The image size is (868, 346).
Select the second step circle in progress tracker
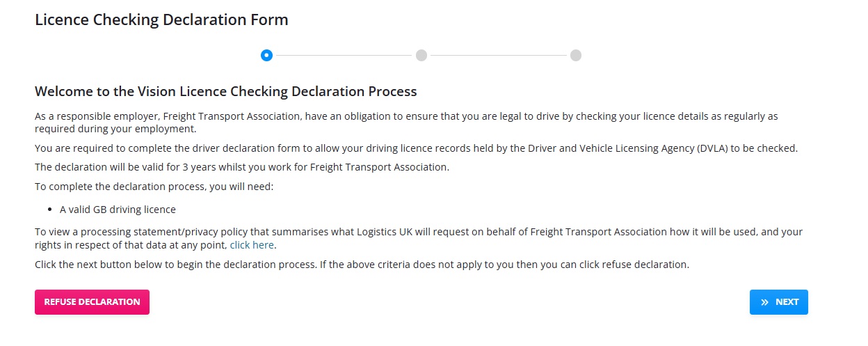[x=421, y=55]
